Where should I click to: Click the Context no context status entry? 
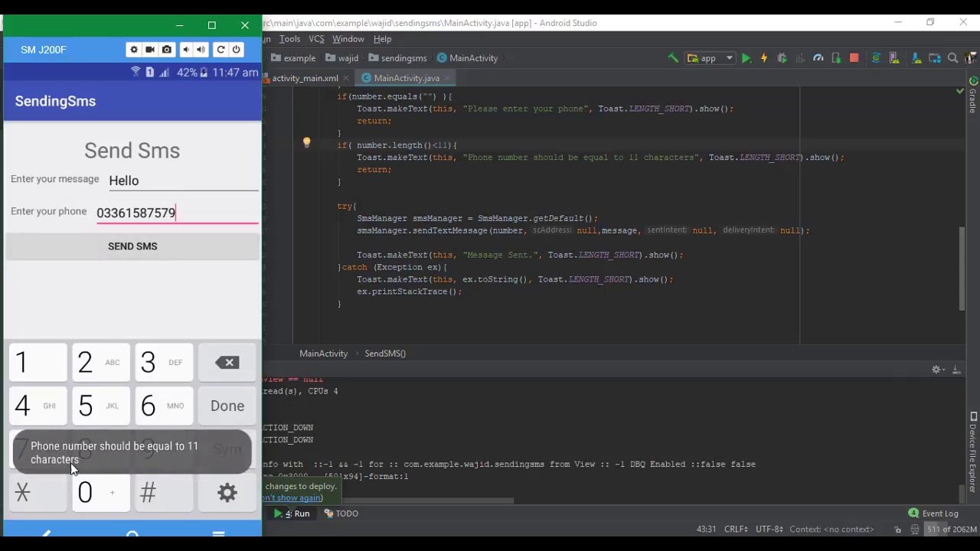click(831, 530)
